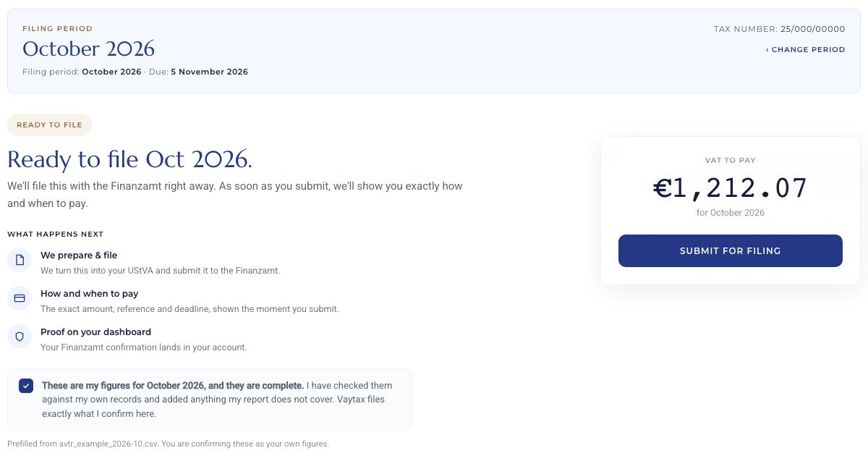Click the shield icon for dashboard proof
The height and width of the screenshot is (456, 868).
click(x=20, y=337)
